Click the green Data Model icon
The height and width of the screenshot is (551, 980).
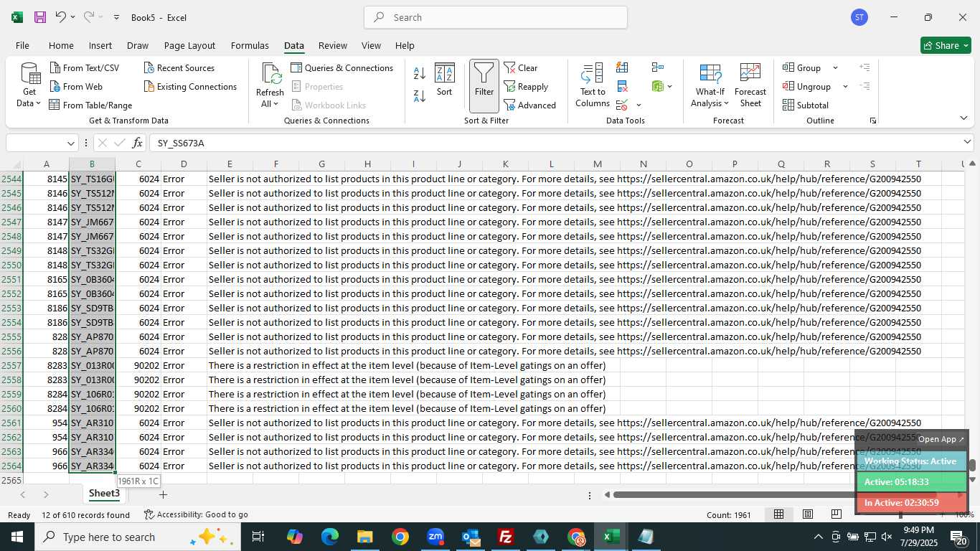click(x=658, y=86)
